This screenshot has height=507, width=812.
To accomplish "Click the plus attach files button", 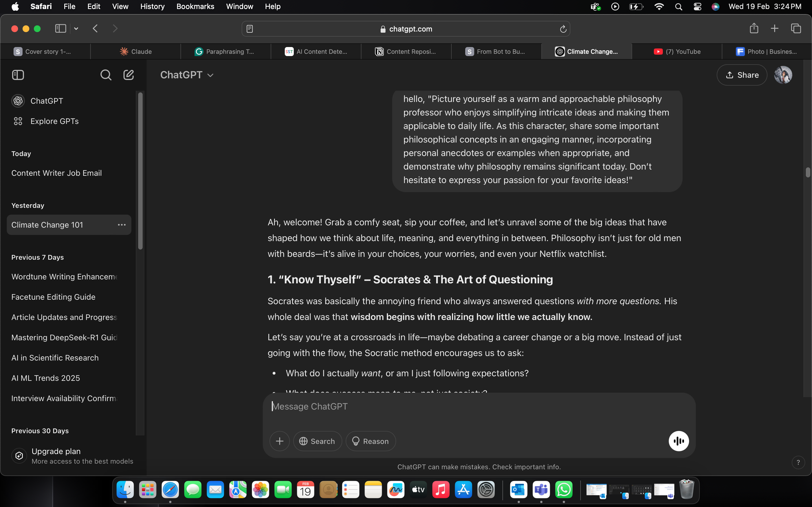I will 279,441.
